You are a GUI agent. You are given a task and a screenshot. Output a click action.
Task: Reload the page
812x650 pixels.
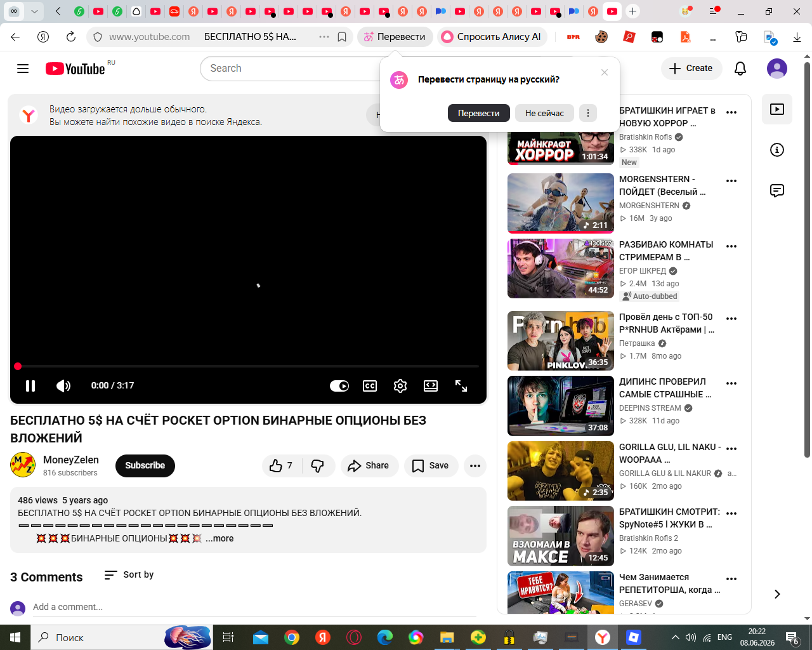point(71,37)
